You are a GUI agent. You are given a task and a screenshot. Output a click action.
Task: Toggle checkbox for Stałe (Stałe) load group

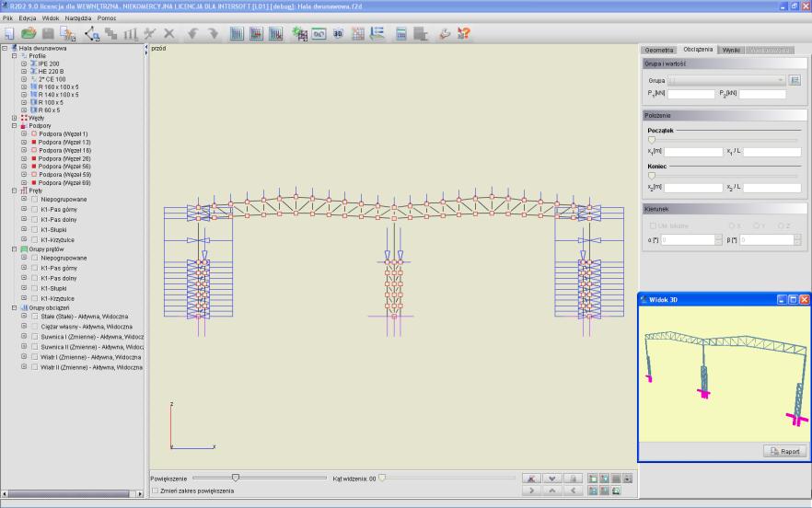tap(35, 317)
